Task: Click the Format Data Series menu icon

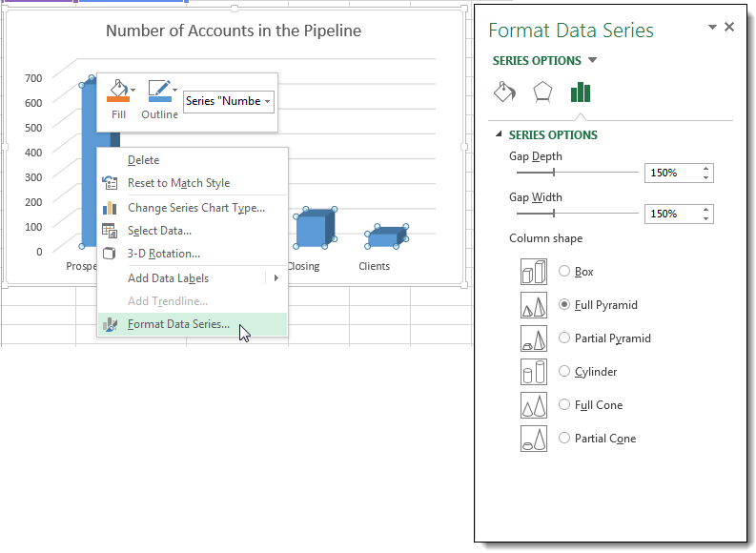Action: pos(110,324)
